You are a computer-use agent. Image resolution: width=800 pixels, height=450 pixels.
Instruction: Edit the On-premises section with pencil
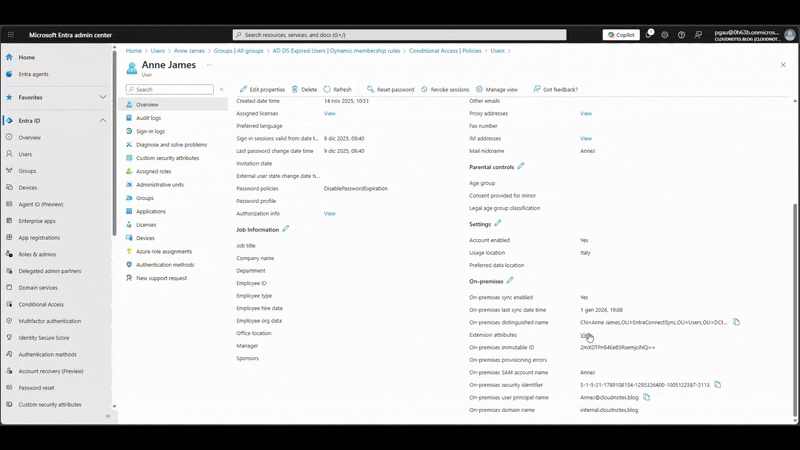coord(510,281)
